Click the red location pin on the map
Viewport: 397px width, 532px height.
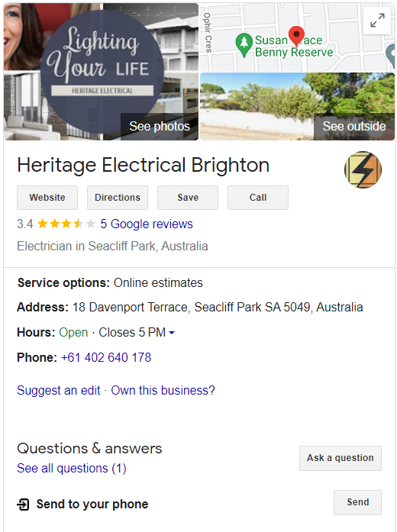point(296,37)
